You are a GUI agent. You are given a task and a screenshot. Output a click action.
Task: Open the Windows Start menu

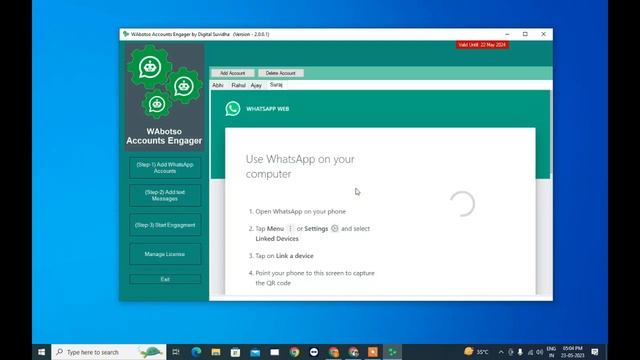tap(42, 352)
